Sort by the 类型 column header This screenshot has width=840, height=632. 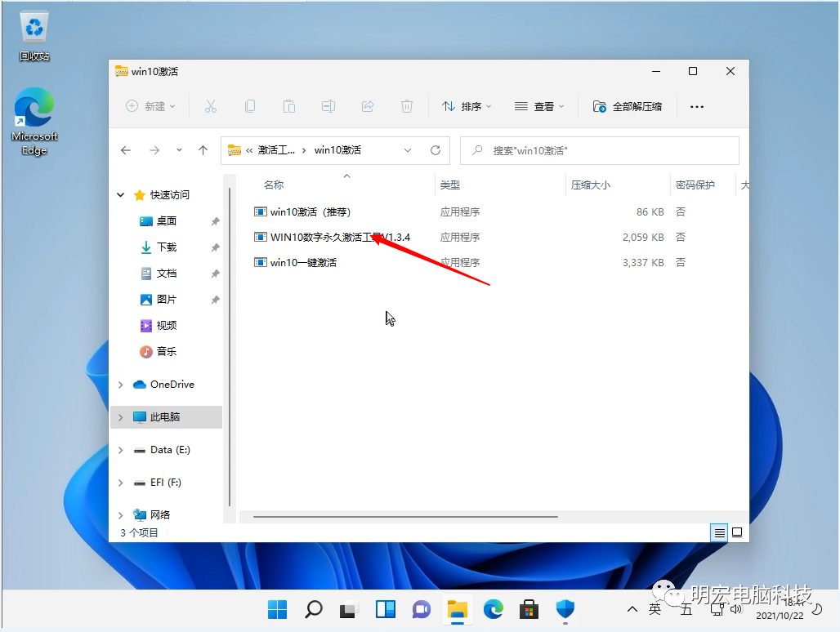pyautogui.click(x=450, y=185)
